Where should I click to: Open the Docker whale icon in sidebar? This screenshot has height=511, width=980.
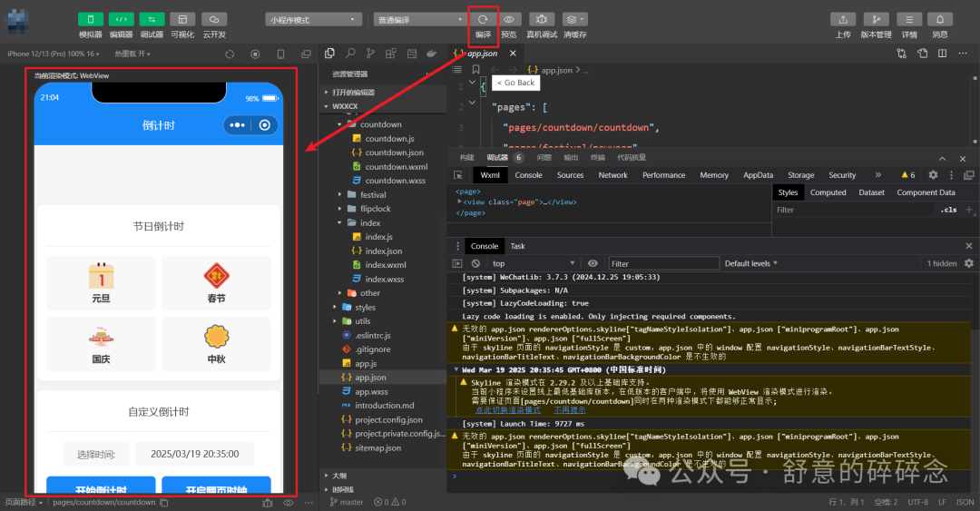pyautogui.click(x=431, y=54)
